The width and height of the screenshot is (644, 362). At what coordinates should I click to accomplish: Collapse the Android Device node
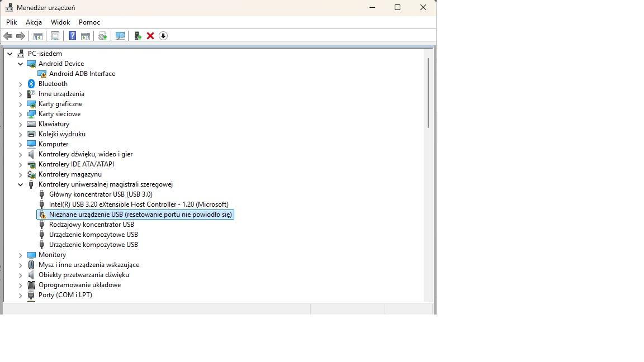click(21, 64)
